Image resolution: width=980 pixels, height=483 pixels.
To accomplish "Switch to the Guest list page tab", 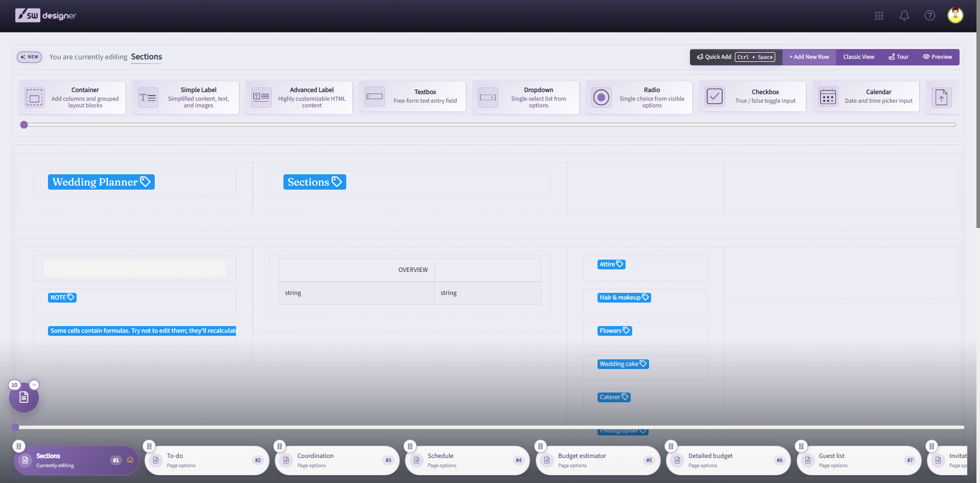I will [x=859, y=461].
